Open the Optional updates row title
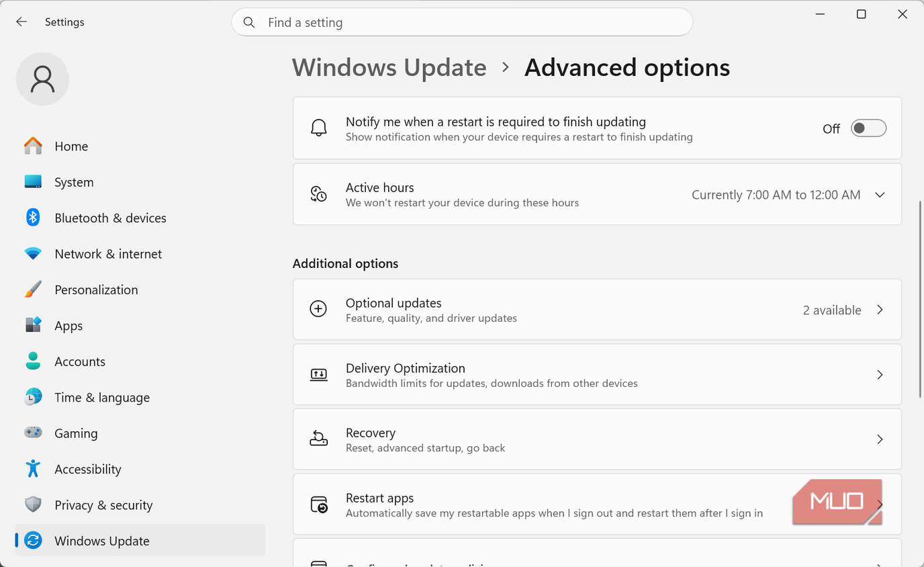This screenshot has height=567, width=924. coord(394,303)
